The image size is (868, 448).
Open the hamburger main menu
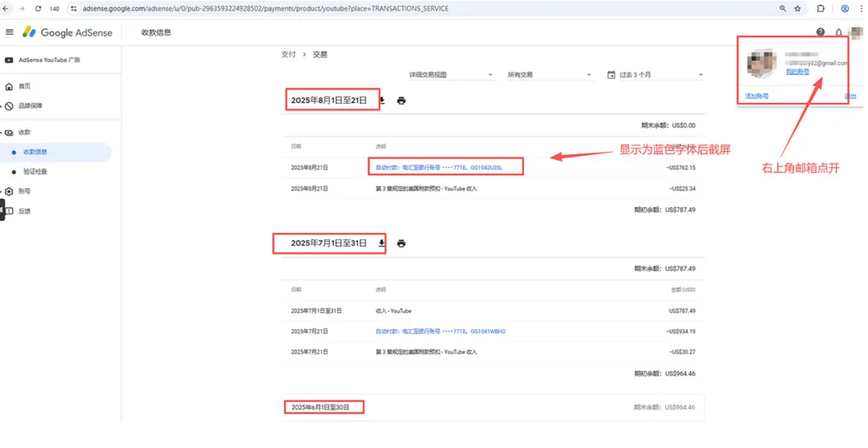[x=9, y=32]
